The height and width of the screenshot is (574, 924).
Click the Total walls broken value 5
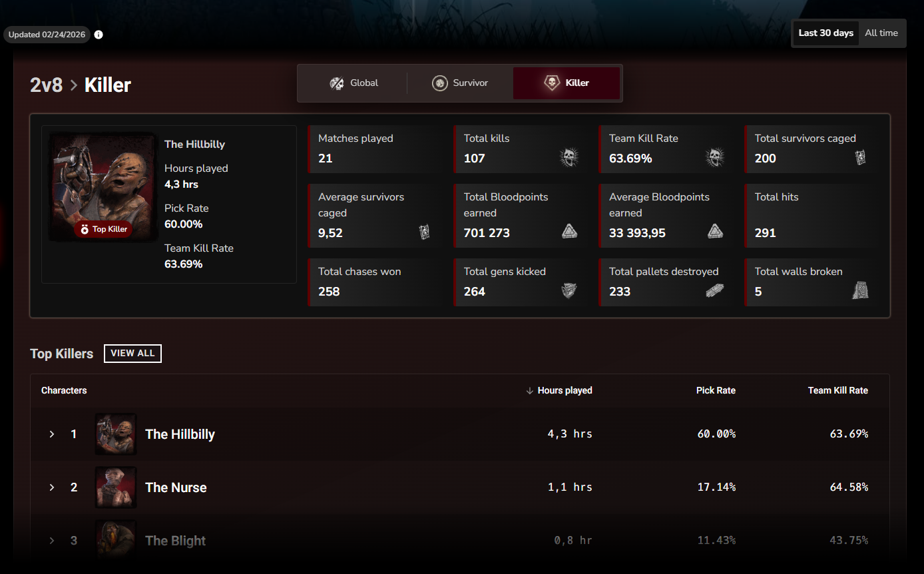758,292
